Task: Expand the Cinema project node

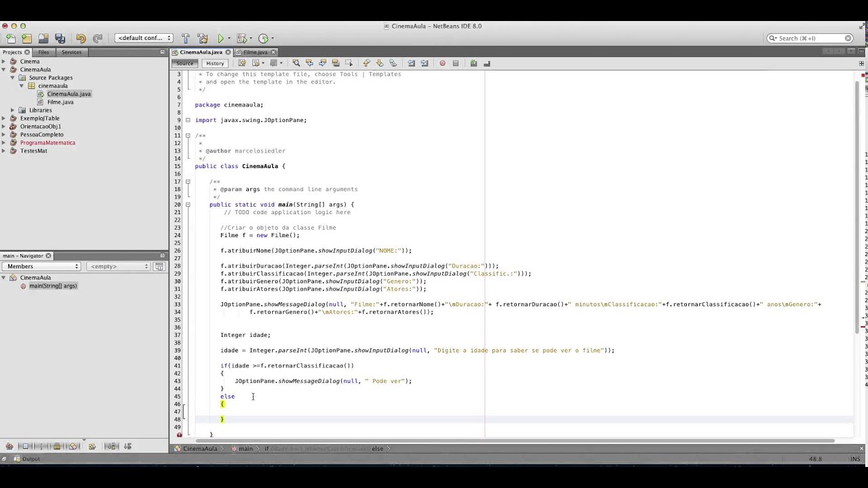Action: (4, 62)
